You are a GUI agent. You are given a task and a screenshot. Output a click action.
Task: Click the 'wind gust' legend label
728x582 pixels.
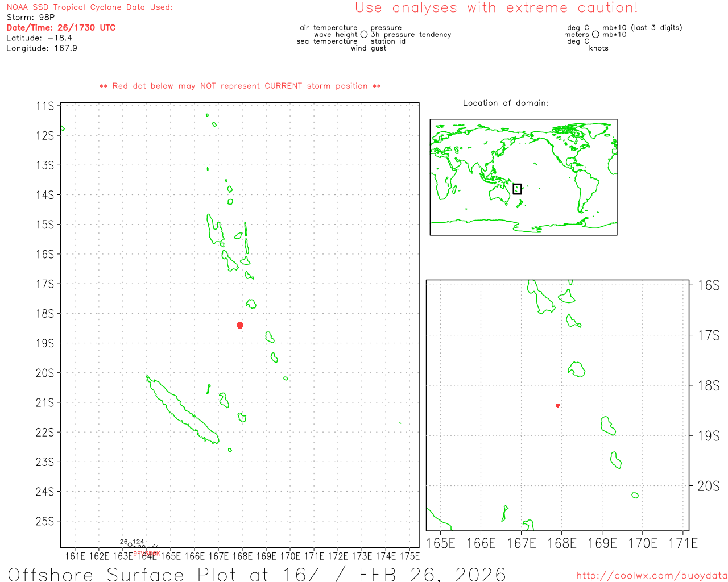(x=369, y=48)
